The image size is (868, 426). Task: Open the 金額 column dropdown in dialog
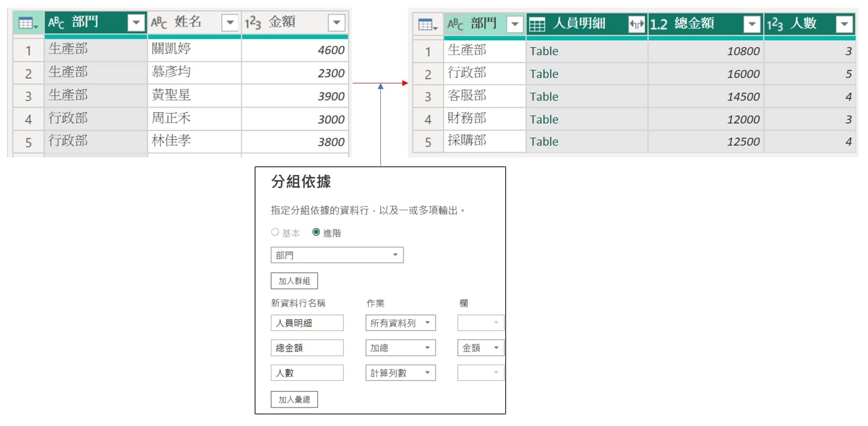coord(480,348)
